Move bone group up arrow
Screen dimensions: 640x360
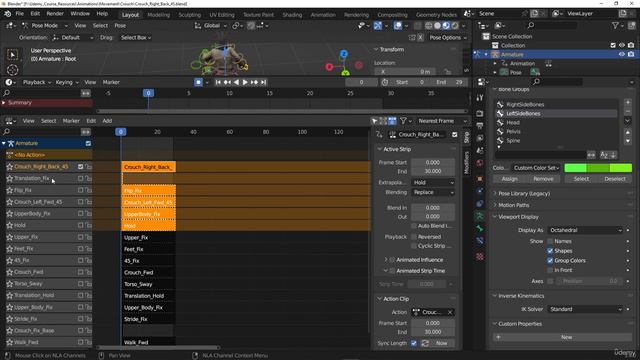(628, 132)
